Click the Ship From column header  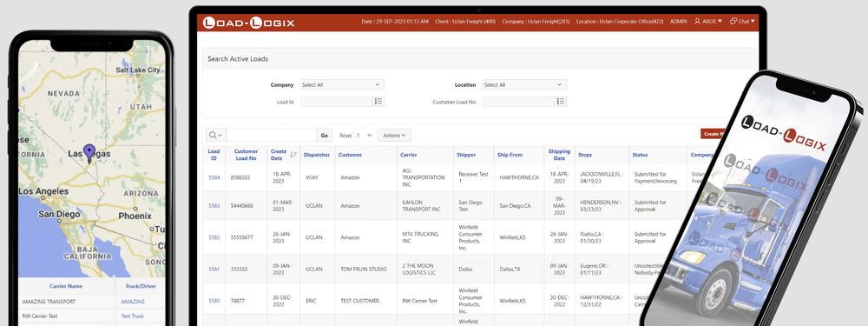click(510, 156)
